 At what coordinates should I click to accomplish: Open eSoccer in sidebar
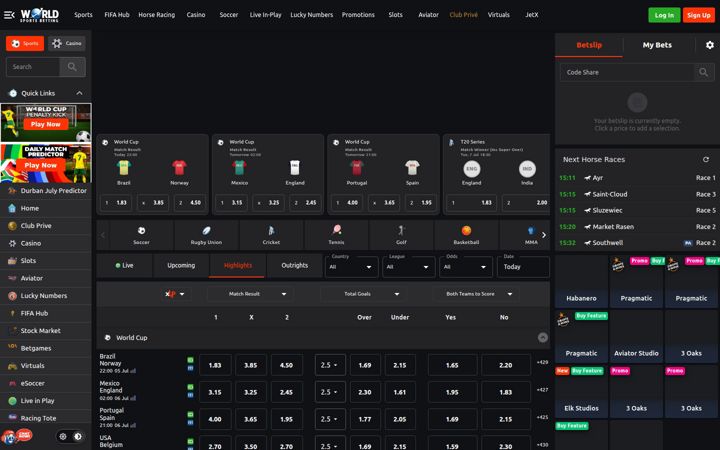click(45, 383)
